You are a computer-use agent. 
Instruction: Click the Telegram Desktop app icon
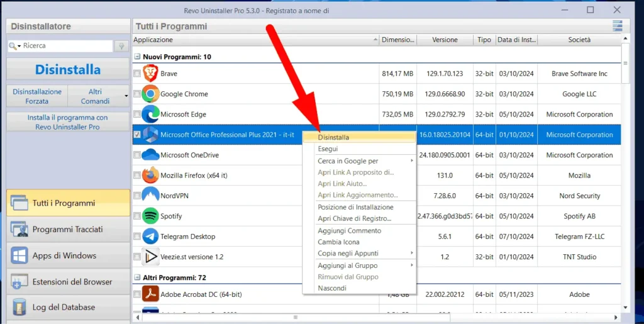[150, 237]
